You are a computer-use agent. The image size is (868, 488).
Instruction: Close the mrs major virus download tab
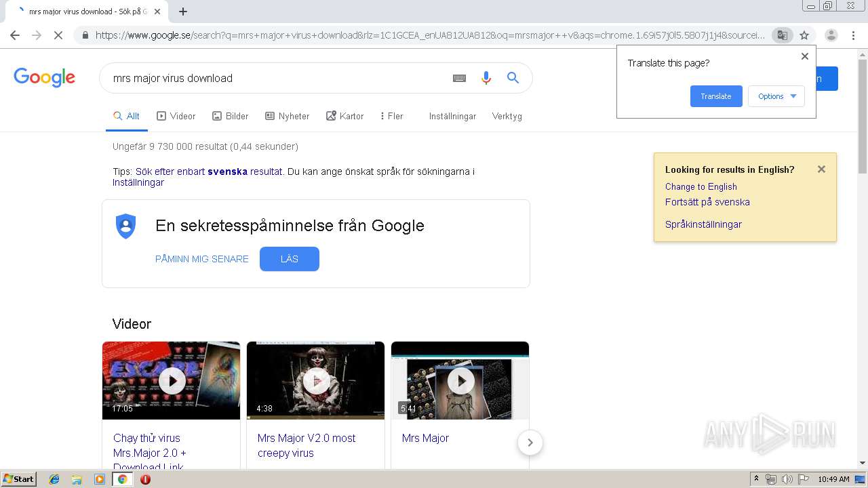click(157, 12)
